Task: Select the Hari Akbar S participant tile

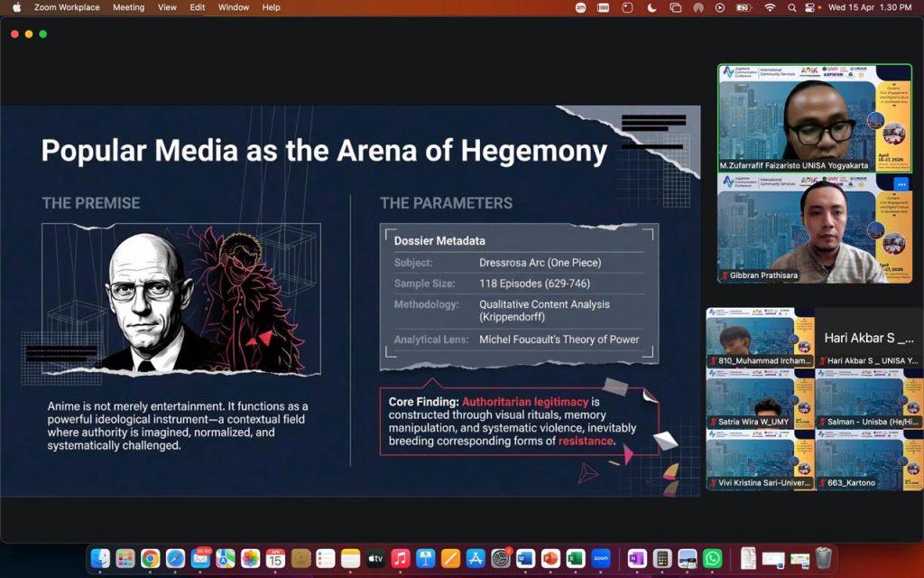Action: pos(869,338)
